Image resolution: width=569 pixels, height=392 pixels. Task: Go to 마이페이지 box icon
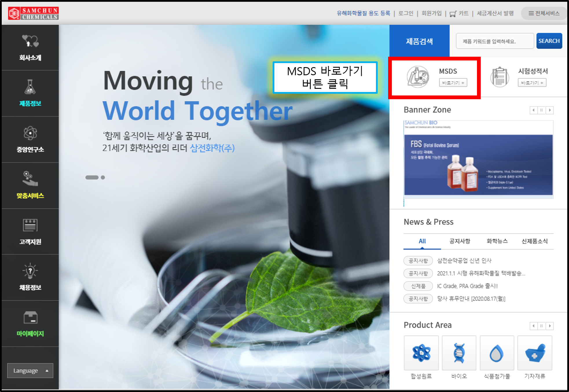[30, 317]
